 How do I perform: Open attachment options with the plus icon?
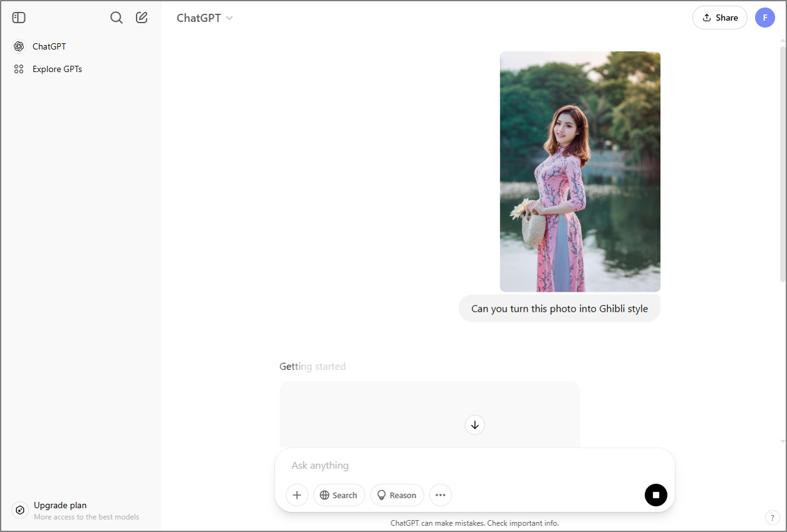[297, 495]
